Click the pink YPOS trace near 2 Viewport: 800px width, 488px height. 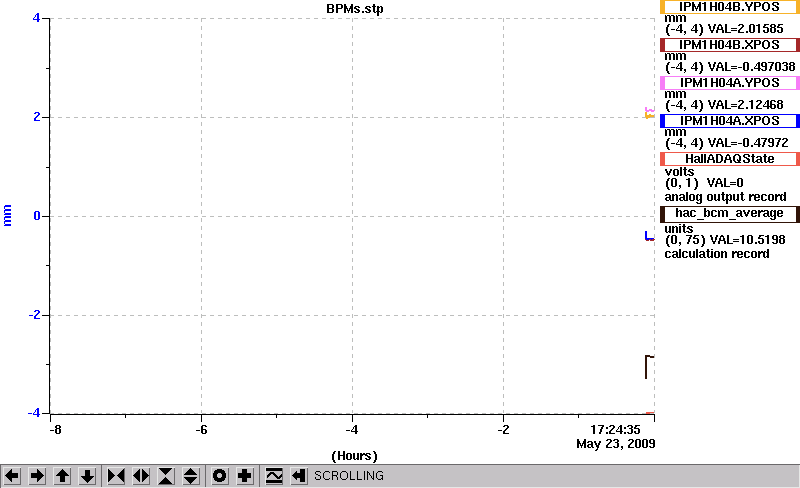[648, 110]
